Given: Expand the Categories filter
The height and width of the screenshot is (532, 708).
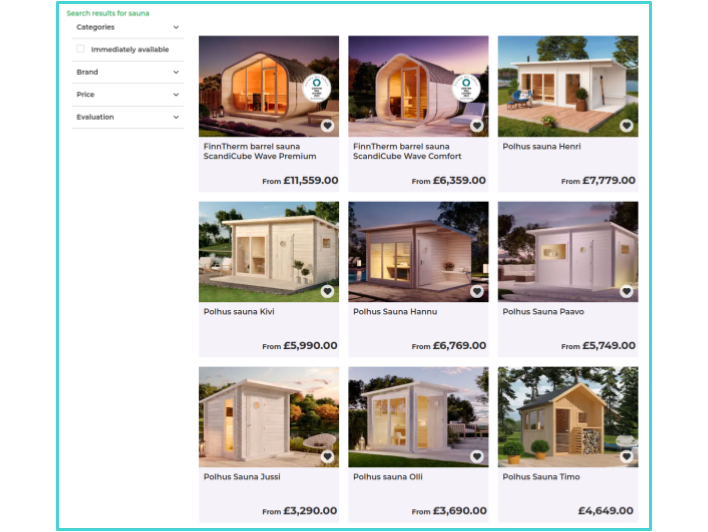Looking at the screenshot, I should pos(128,27).
